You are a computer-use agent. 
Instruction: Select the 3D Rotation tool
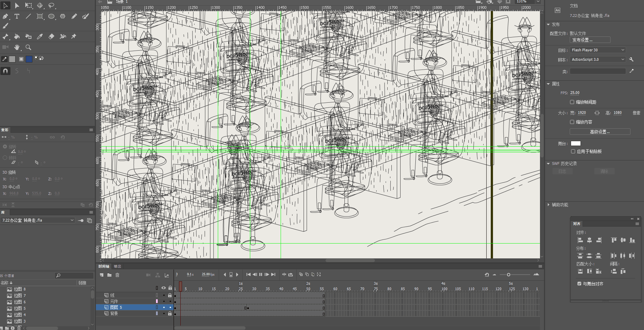(40, 5)
